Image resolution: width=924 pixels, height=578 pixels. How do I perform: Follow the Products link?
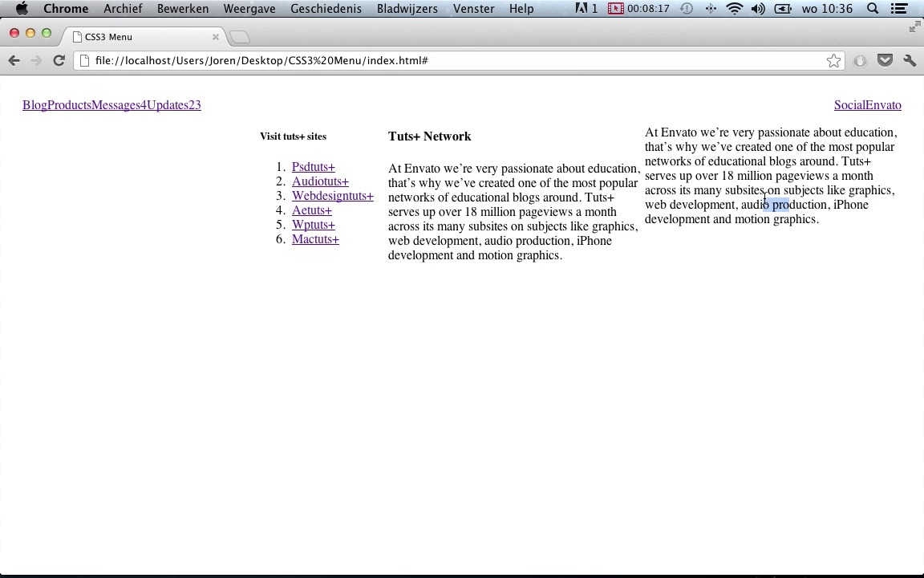click(69, 105)
